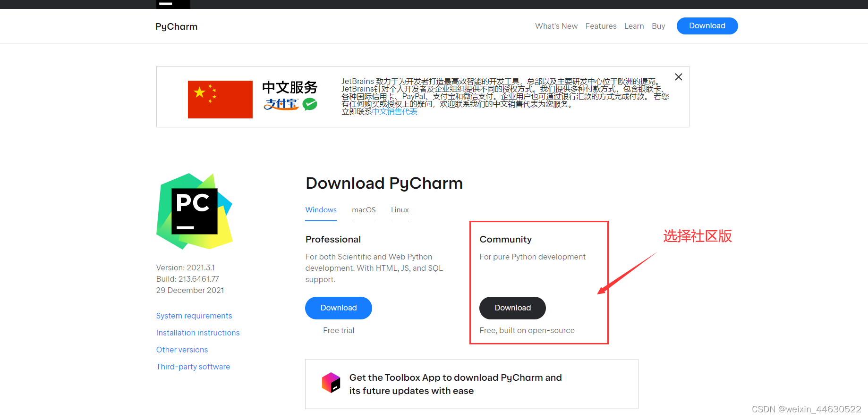This screenshot has height=418, width=868.
Task: Select the Windows tab
Action: pos(321,210)
